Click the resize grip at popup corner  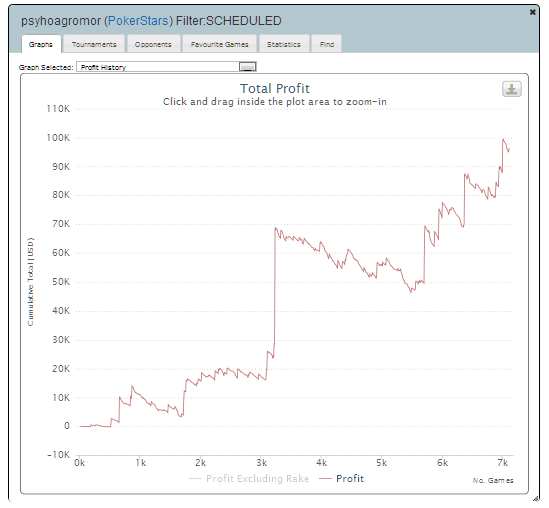pyautogui.click(x=535, y=498)
